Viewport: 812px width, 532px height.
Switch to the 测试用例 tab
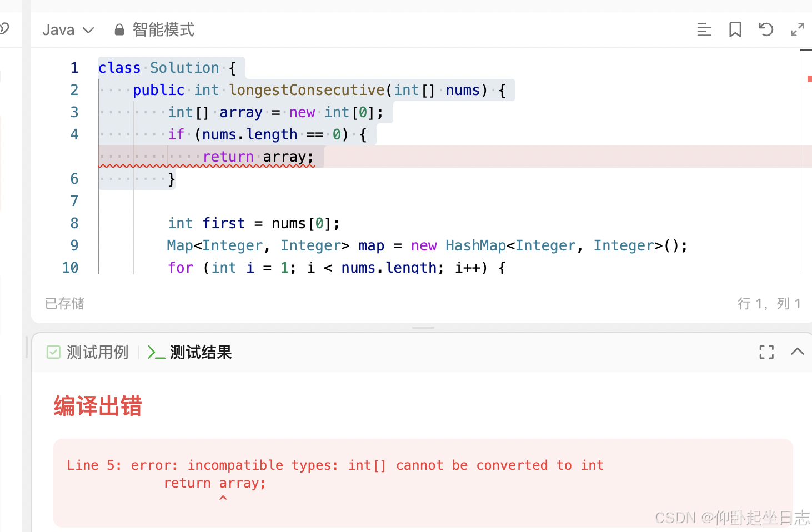point(98,352)
